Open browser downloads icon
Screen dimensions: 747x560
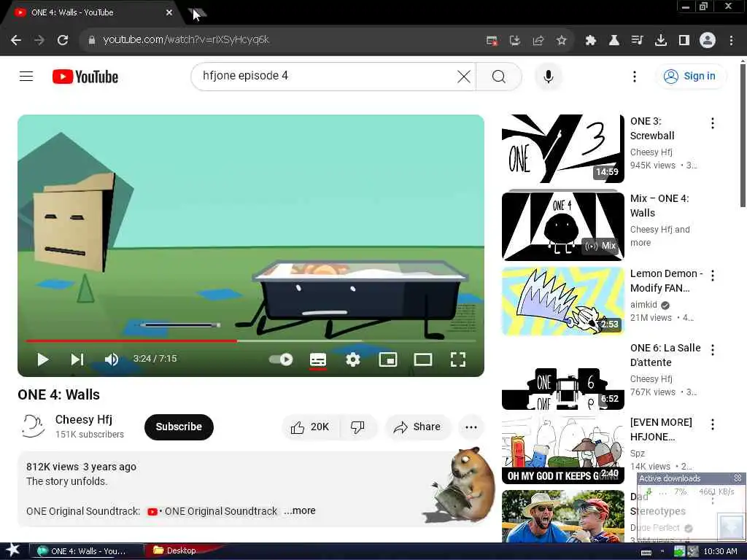click(660, 40)
